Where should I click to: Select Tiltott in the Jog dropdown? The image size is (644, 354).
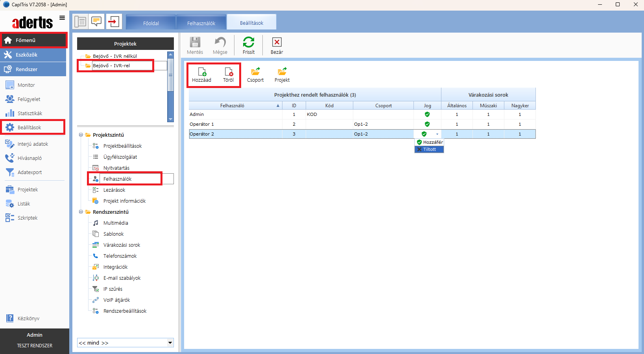429,149
